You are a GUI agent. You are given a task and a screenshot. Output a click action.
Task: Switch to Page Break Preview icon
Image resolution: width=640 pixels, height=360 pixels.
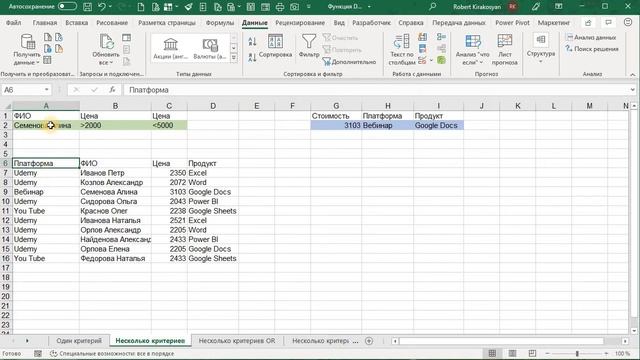coord(532,353)
